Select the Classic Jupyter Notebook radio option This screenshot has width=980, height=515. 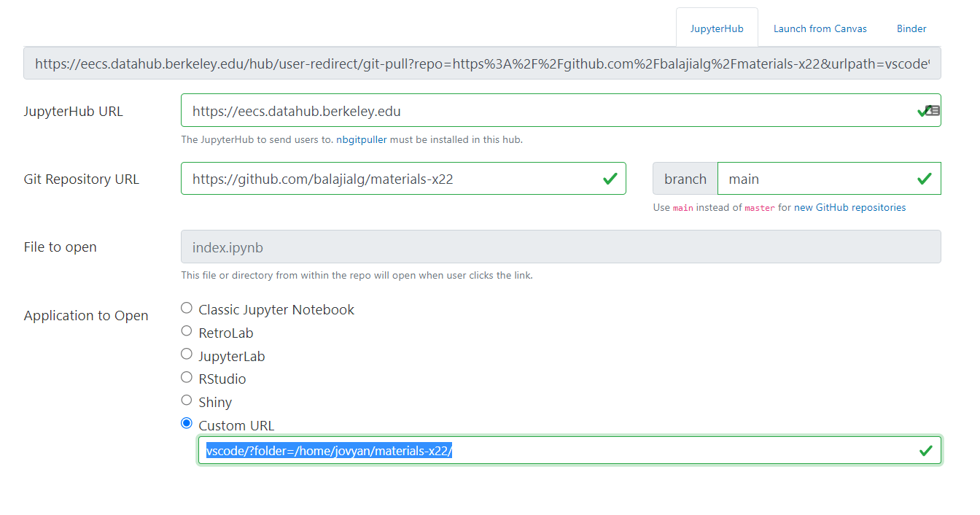click(x=187, y=309)
